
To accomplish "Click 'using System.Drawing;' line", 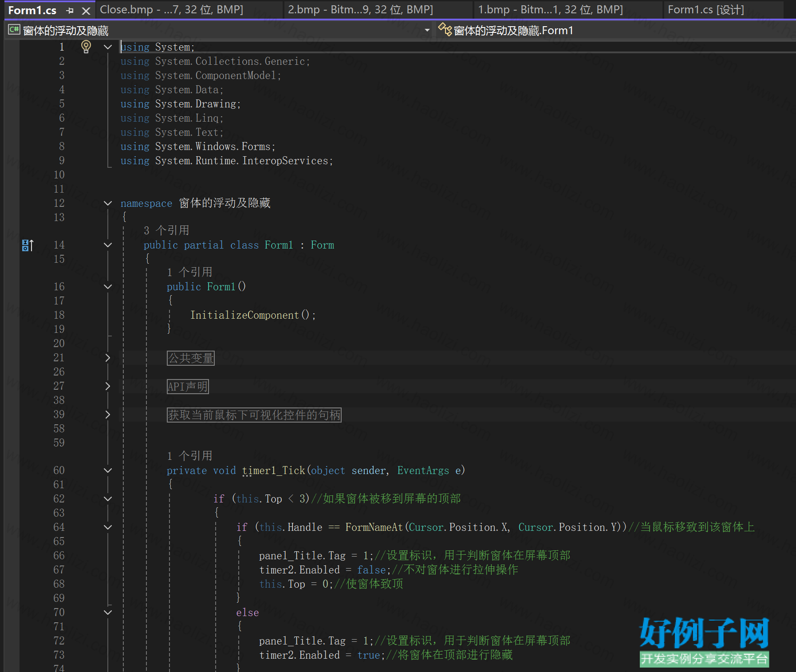I will tap(181, 104).
